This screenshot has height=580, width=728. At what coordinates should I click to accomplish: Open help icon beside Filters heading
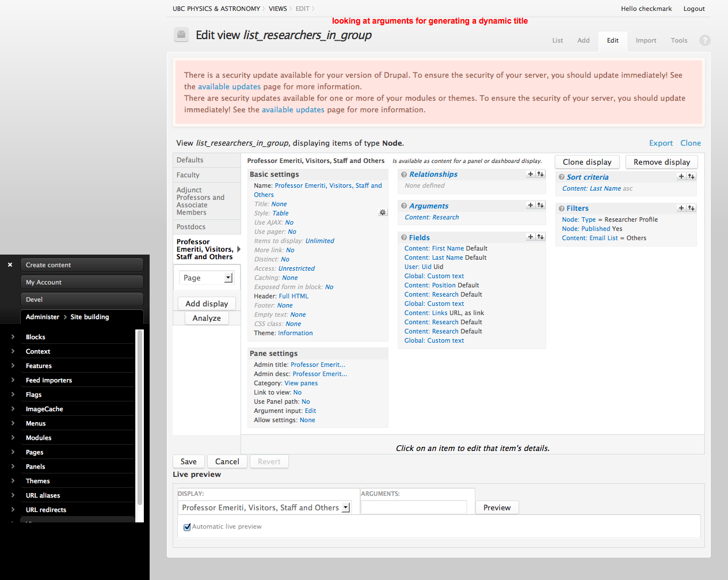click(561, 209)
